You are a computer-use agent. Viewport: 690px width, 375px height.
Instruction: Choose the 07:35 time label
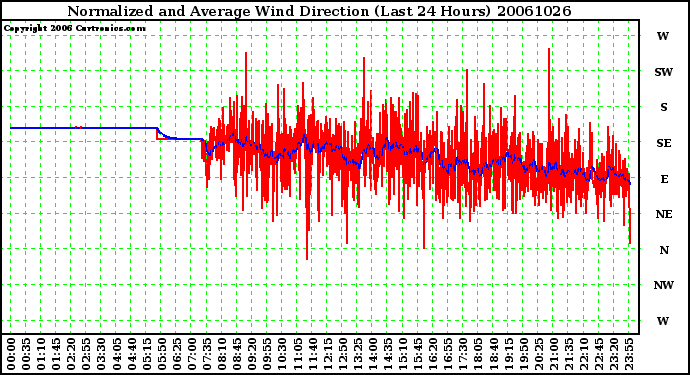206,355
